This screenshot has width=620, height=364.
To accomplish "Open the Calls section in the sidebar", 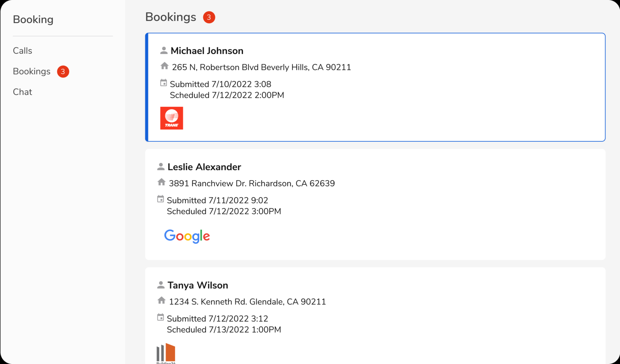I will (x=22, y=51).
